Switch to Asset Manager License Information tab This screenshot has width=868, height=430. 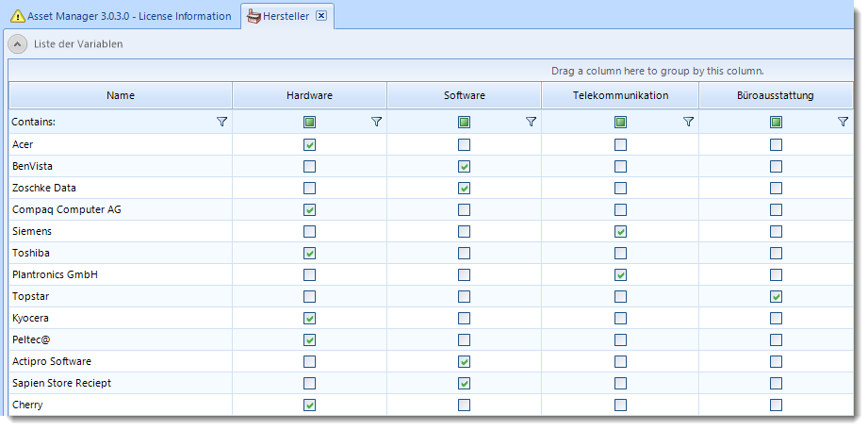(121, 16)
